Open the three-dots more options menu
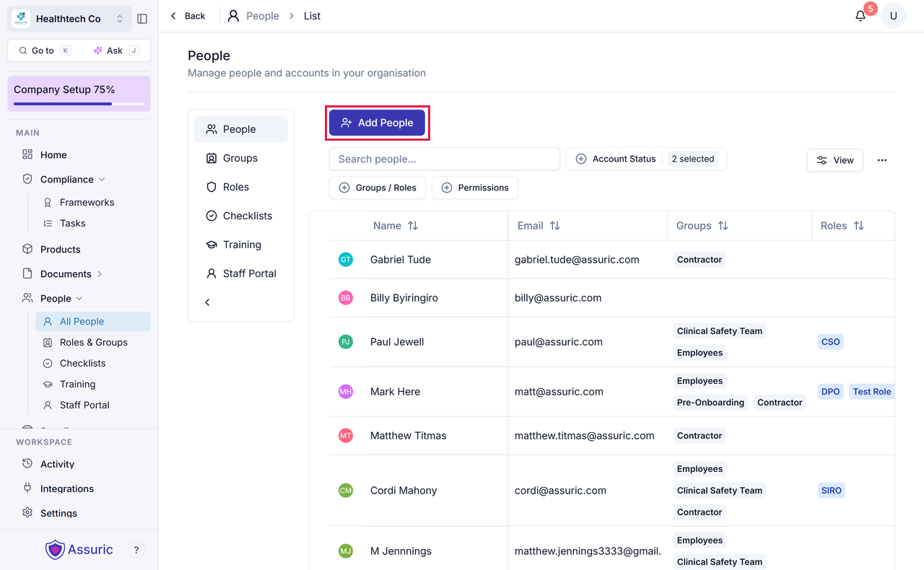 click(882, 160)
